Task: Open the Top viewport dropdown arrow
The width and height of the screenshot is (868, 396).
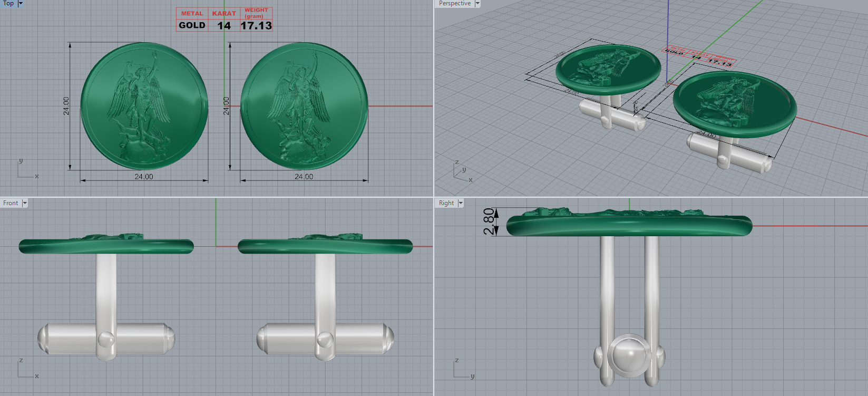Action: [21, 3]
